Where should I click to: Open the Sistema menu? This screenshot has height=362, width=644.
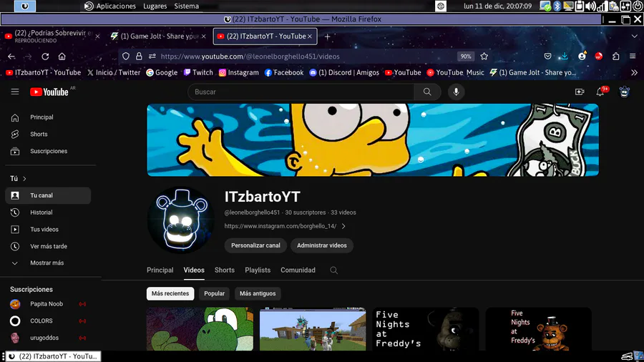187,6
